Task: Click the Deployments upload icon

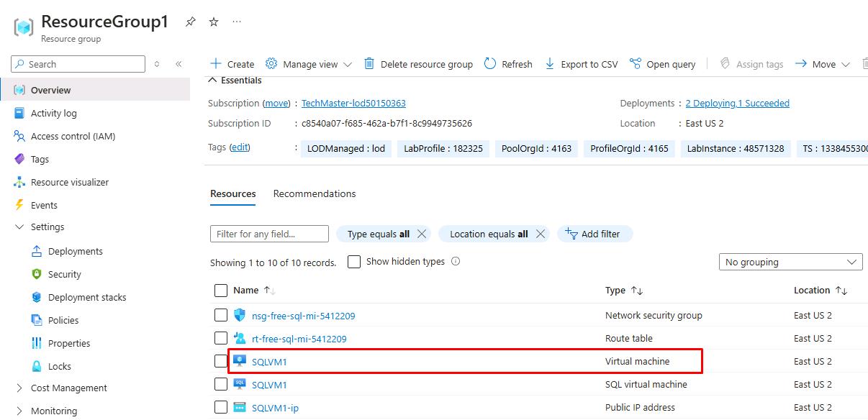Action: 37,251
